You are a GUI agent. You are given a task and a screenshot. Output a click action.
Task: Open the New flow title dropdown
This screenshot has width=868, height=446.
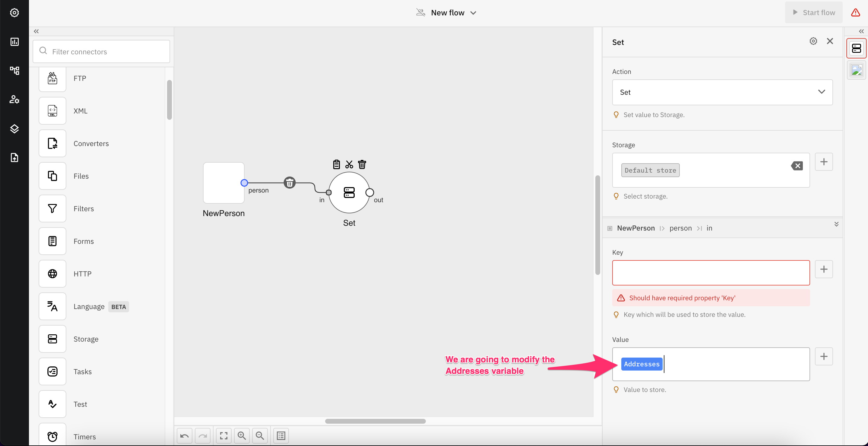point(473,13)
